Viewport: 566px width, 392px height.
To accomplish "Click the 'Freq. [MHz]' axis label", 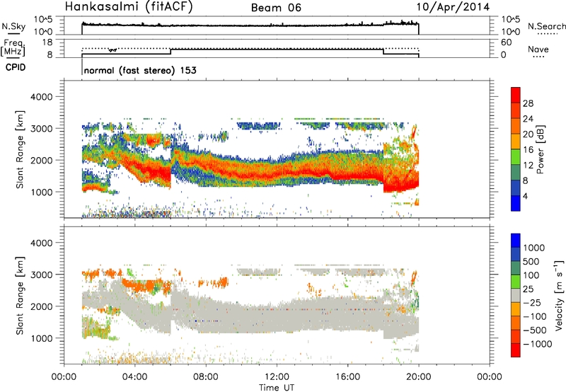I will tap(14, 48).
